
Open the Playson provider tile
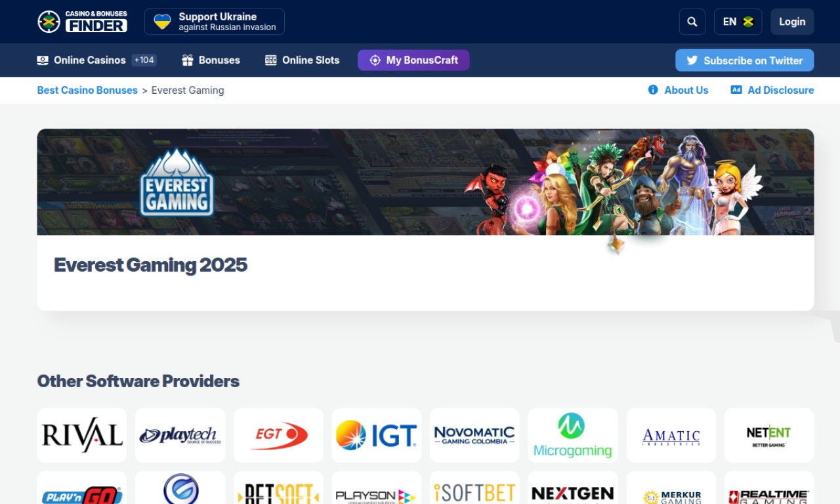(x=376, y=488)
